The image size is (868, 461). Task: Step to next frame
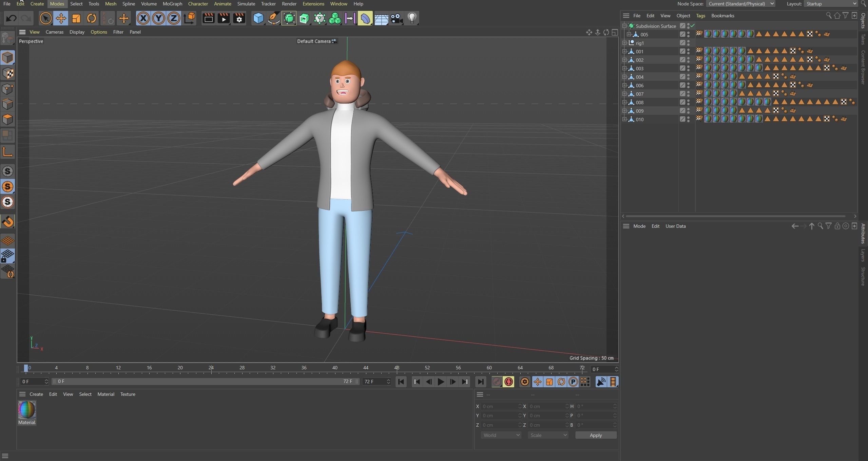453,382
